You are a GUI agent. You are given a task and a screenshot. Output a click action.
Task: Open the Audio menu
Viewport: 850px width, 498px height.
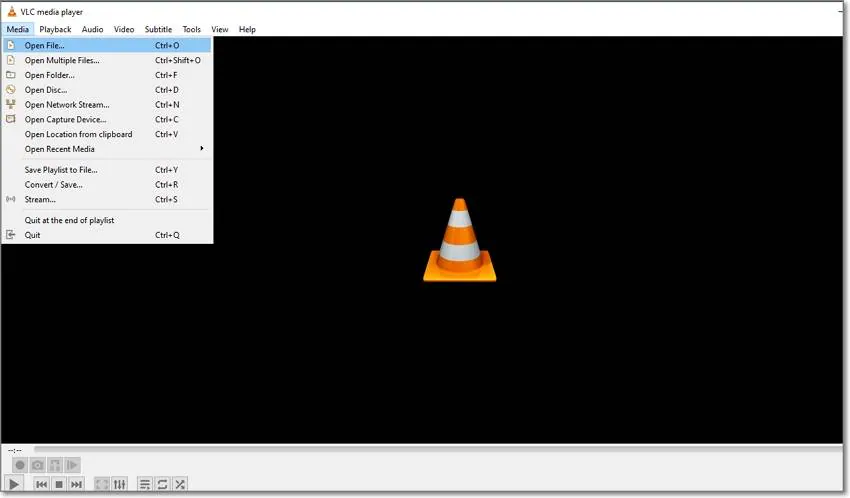[x=92, y=29]
